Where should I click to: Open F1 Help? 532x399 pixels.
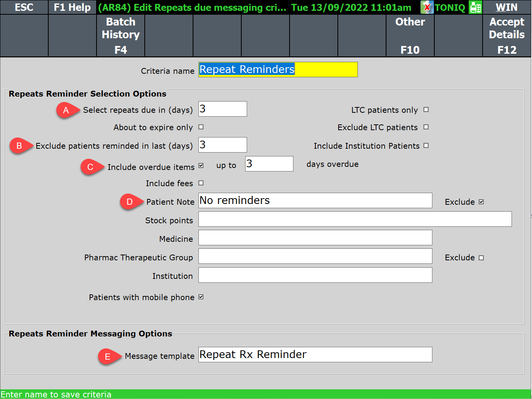click(72, 7)
